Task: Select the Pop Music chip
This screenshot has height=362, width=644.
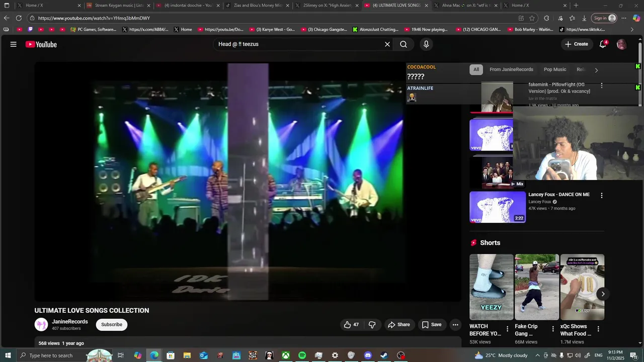Action: (555, 69)
